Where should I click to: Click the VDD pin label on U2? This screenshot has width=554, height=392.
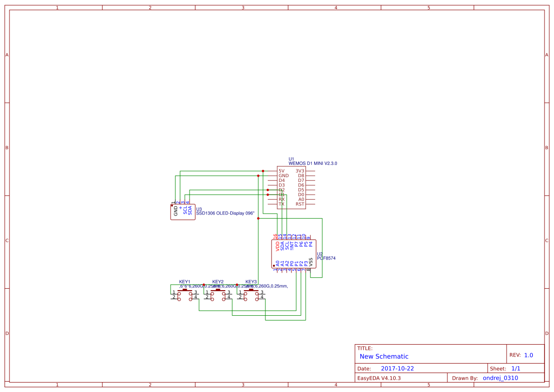(277, 246)
